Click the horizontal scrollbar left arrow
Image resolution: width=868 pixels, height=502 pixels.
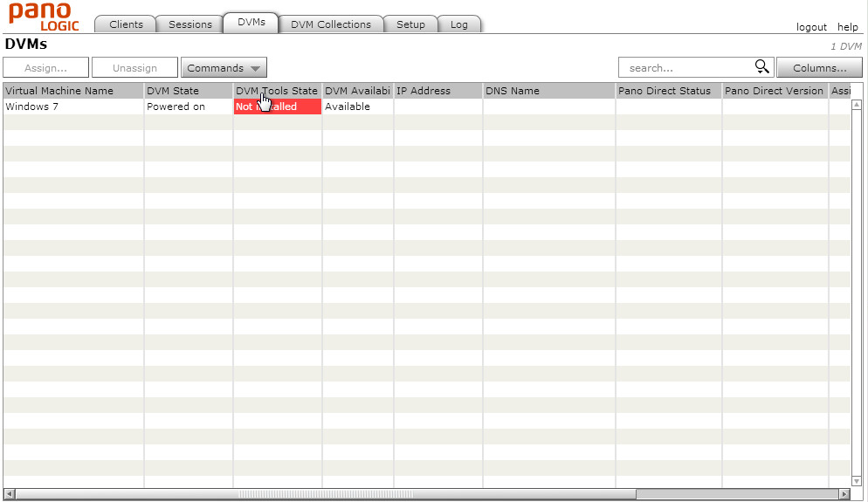9,493
